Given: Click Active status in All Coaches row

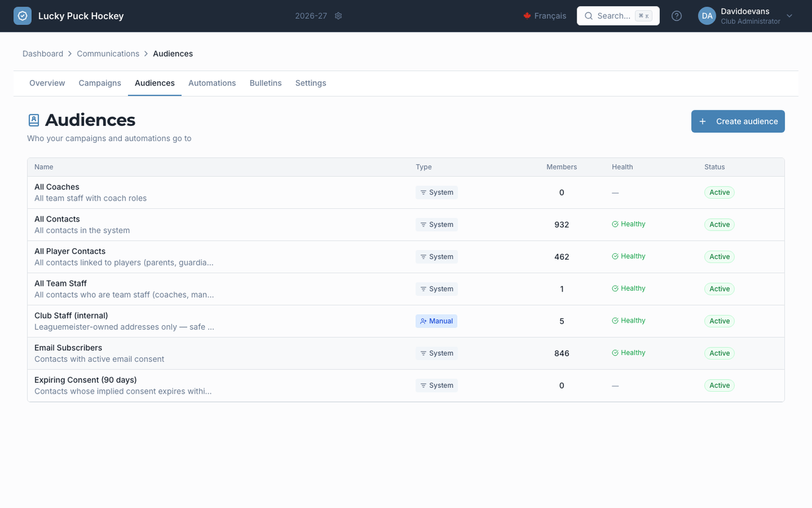Looking at the screenshot, I should coord(719,192).
